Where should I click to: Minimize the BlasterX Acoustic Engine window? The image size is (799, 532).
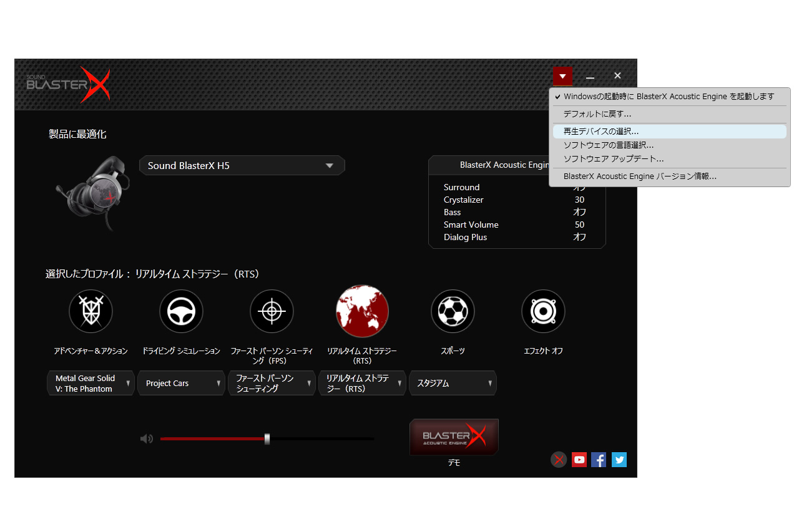coord(590,76)
